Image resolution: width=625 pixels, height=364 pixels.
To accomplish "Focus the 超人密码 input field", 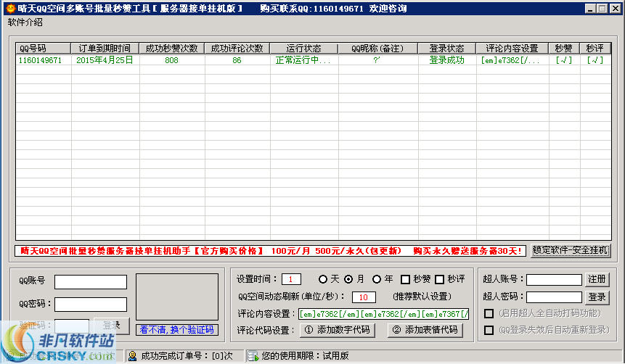I will click(x=554, y=297).
